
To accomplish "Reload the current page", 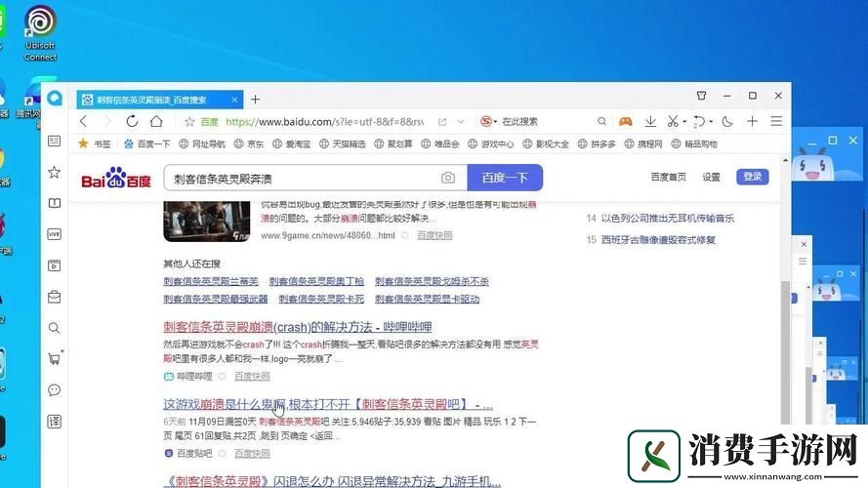I will [x=132, y=121].
